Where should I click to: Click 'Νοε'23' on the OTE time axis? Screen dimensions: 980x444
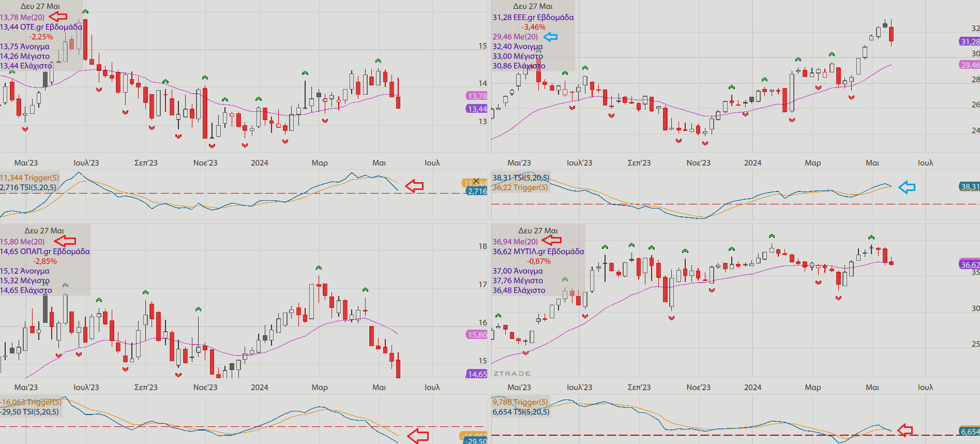[205, 163]
